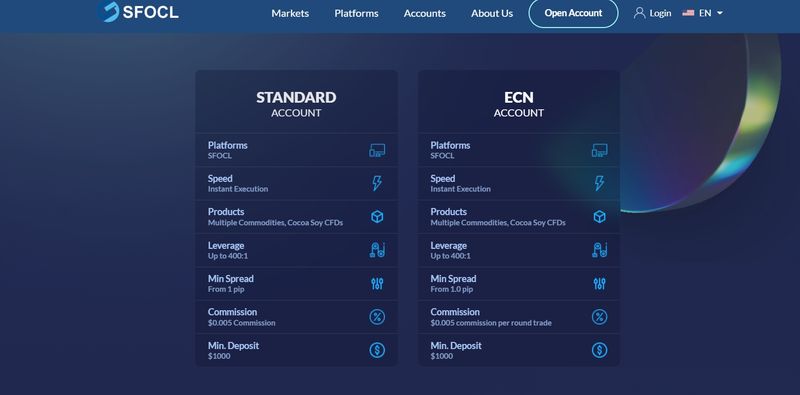
Task: Click 'Up to 400:1' in Standard account
Action: pos(228,256)
